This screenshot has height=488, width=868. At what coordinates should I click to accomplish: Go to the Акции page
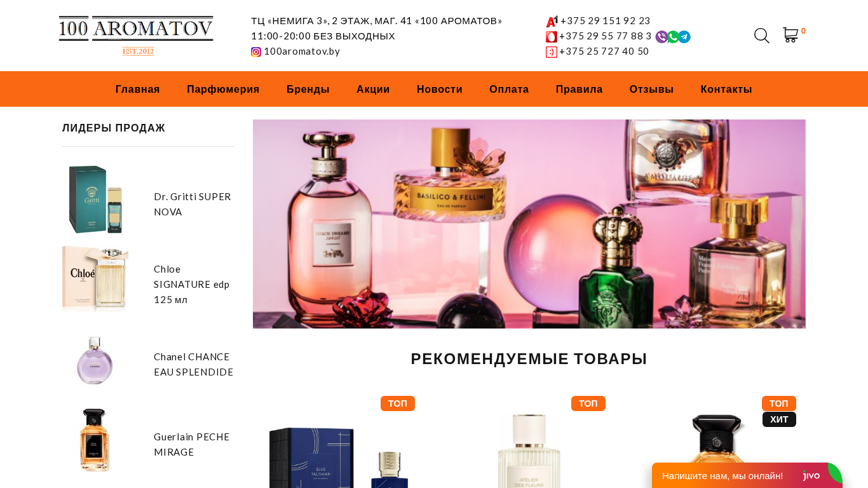click(x=373, y=89)
